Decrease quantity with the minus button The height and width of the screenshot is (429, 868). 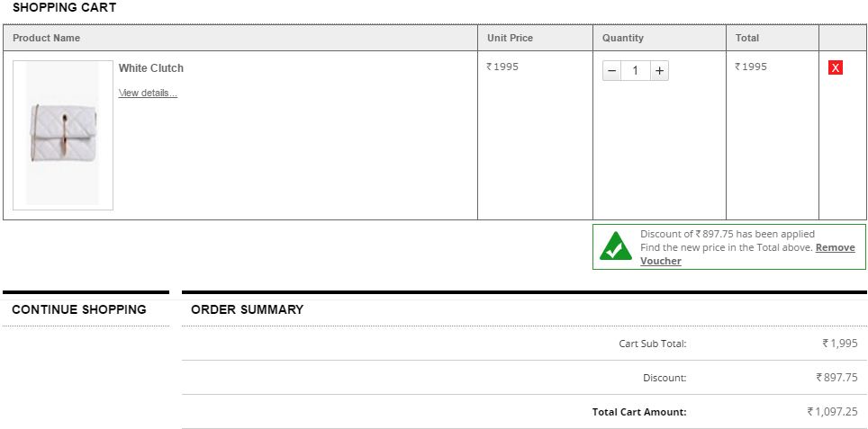pyautogui.click(x=612, y=70)
